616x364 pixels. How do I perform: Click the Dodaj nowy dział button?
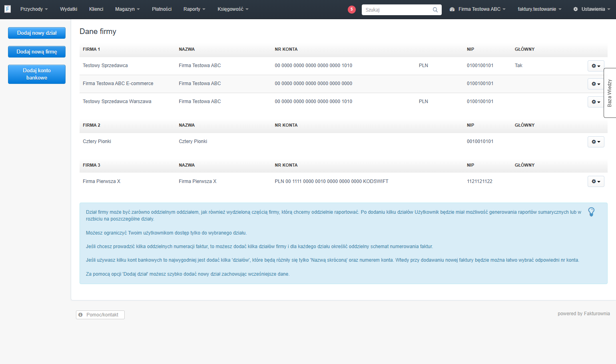pos(37,33)
